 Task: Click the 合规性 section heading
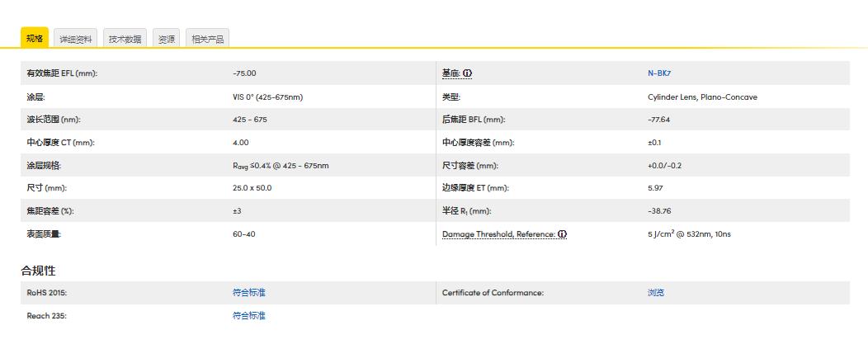click(x=38, y=271)
